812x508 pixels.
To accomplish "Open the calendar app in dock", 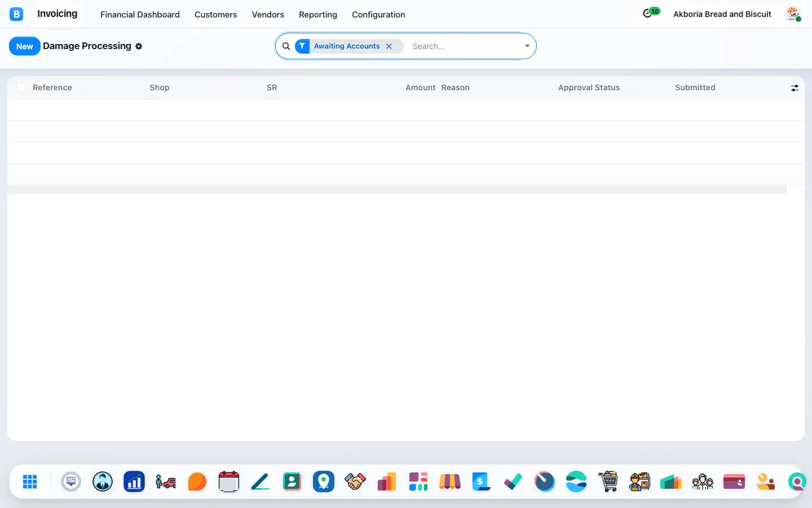I will tap(229, 481).
